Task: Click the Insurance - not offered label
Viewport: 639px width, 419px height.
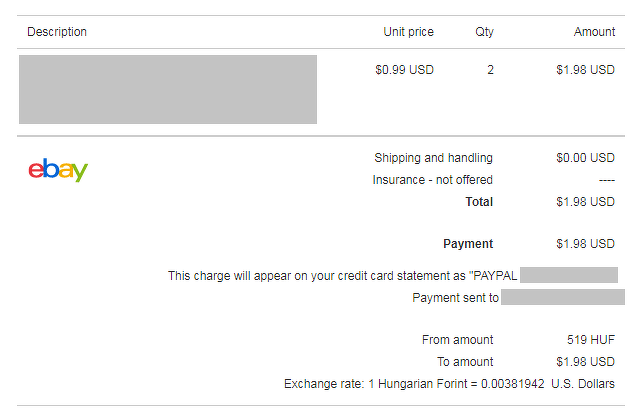Action: pos(432,180)
